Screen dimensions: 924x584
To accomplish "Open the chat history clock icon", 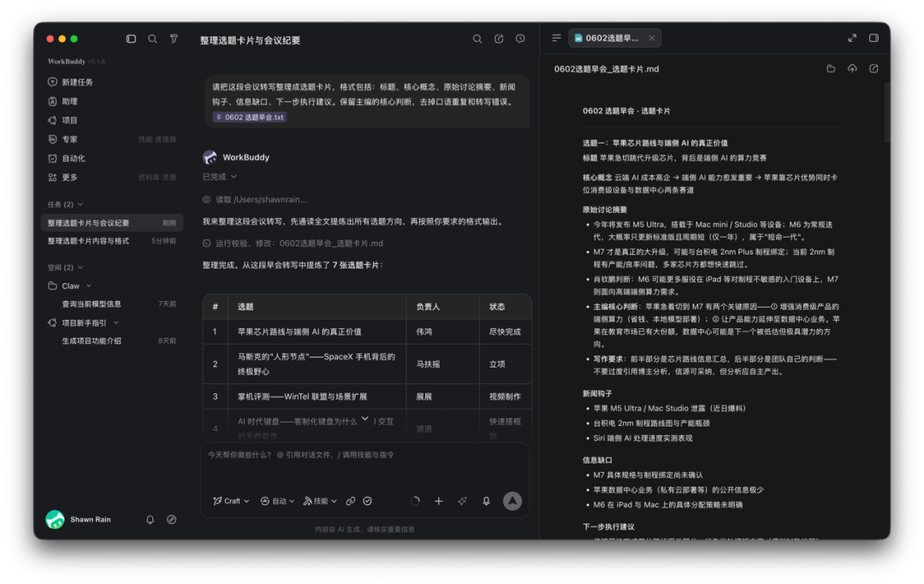I will (520, 38).
